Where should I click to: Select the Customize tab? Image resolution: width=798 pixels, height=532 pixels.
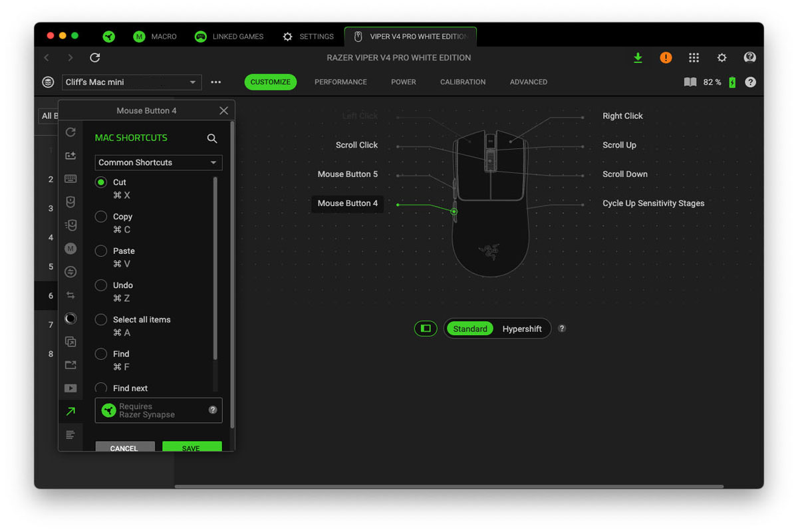[270, 82]
